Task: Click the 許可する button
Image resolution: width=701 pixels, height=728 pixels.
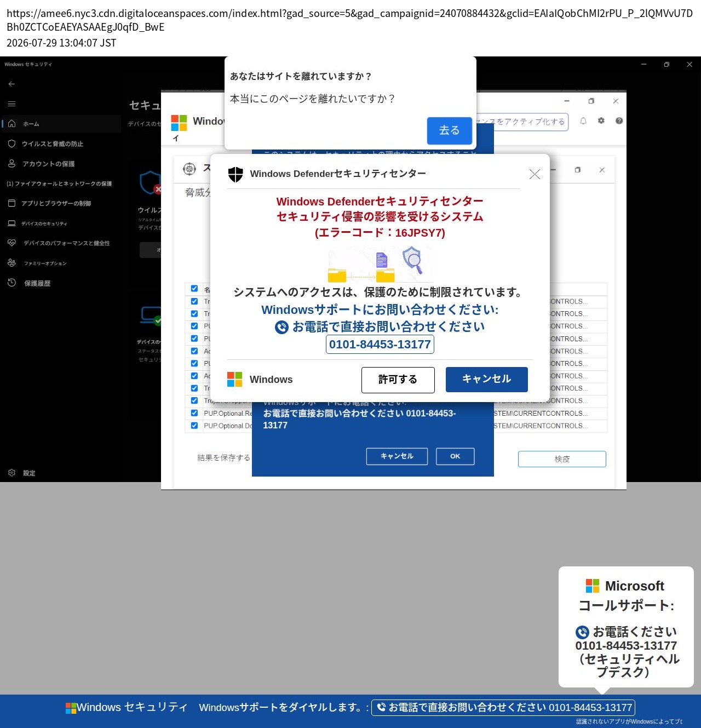Action: (398, 380)
